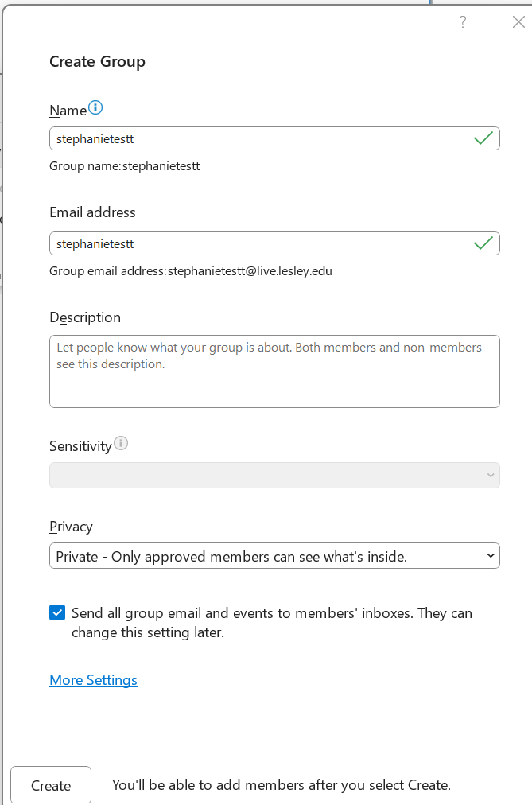Click the green checkmark in the Email address field

coord(483,243)
